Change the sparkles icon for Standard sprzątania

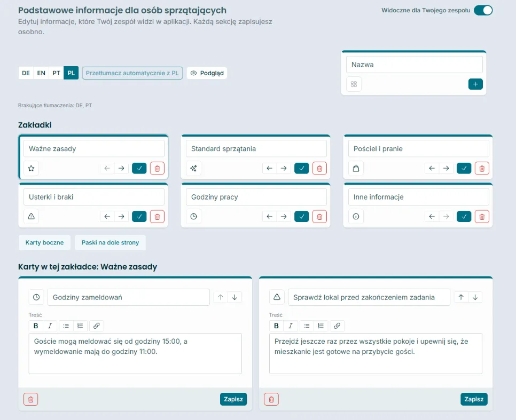(193, 169)
